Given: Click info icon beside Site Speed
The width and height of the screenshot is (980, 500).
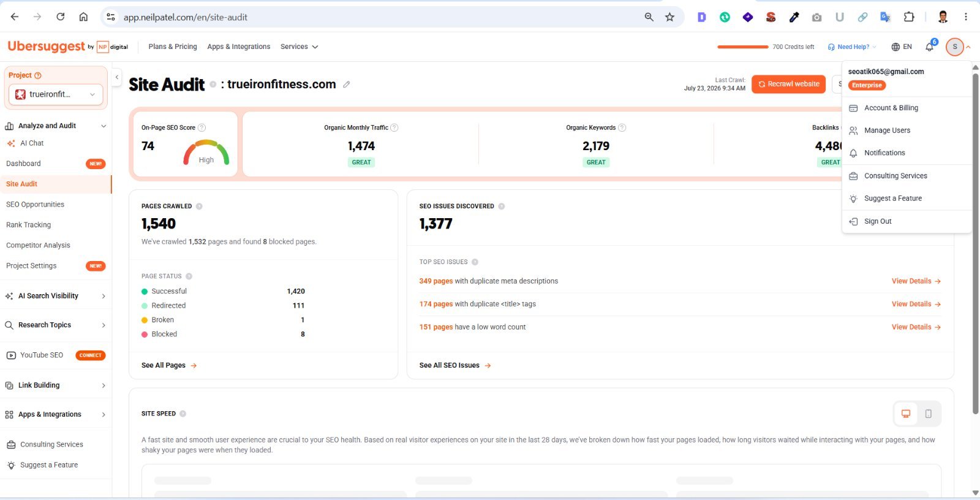Looking at the screenshot, I should [x=183, y=414].
